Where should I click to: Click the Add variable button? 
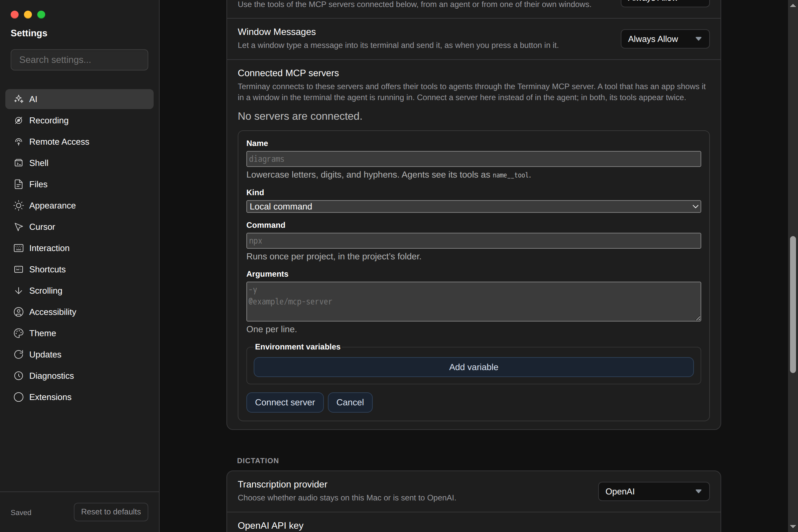[473, 367]
